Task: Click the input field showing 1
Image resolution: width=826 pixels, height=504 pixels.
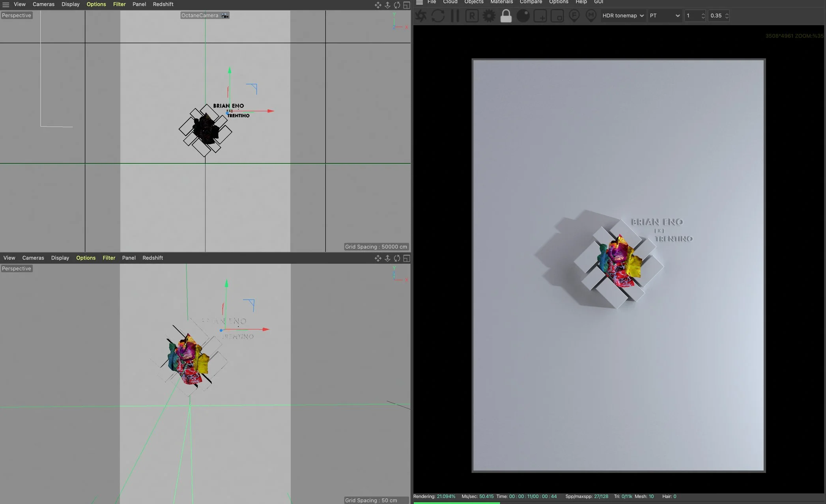Action: pyautogui.click(x=692, y=16)
